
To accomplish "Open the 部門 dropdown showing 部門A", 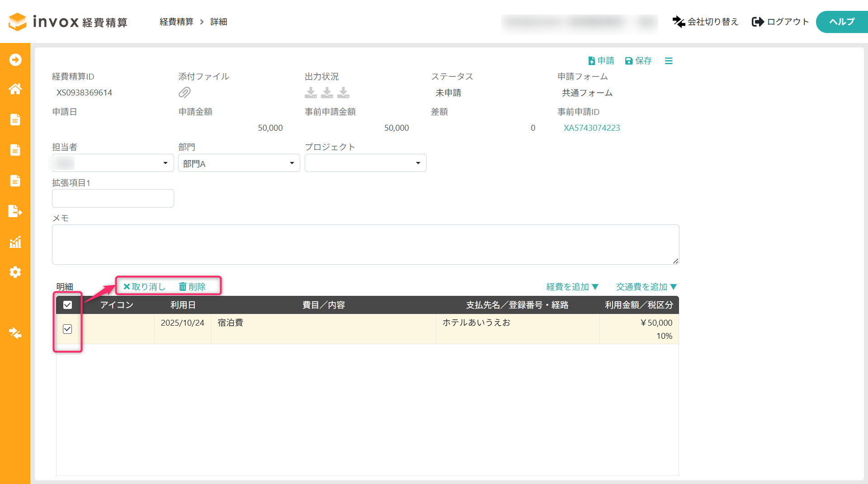I will coord(239,163).
